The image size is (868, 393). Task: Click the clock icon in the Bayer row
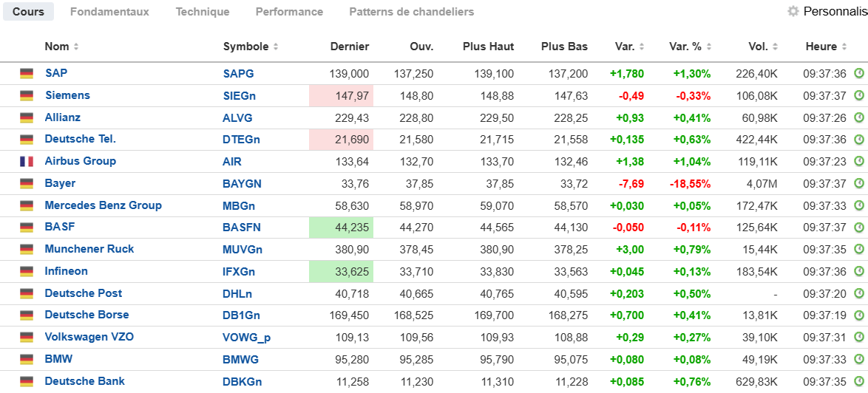[859, 183]
